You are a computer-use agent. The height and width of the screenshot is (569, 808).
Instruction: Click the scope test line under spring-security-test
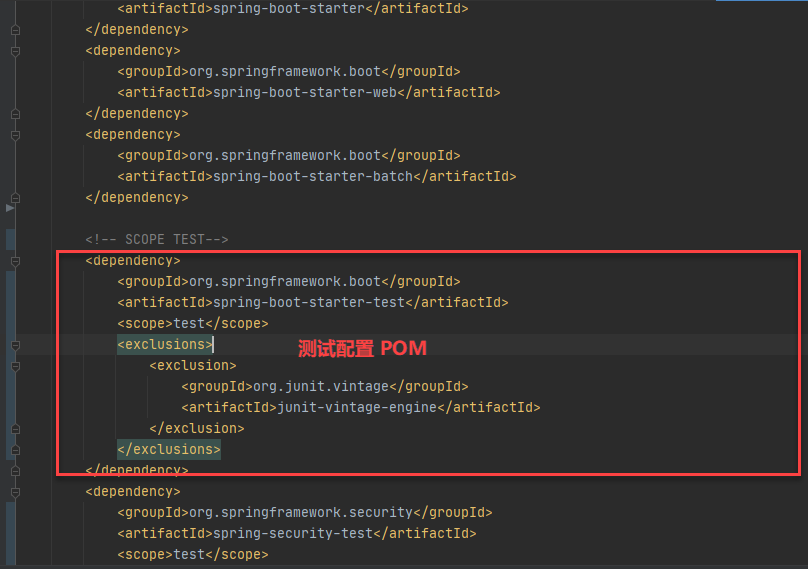(x=193, y=555)
